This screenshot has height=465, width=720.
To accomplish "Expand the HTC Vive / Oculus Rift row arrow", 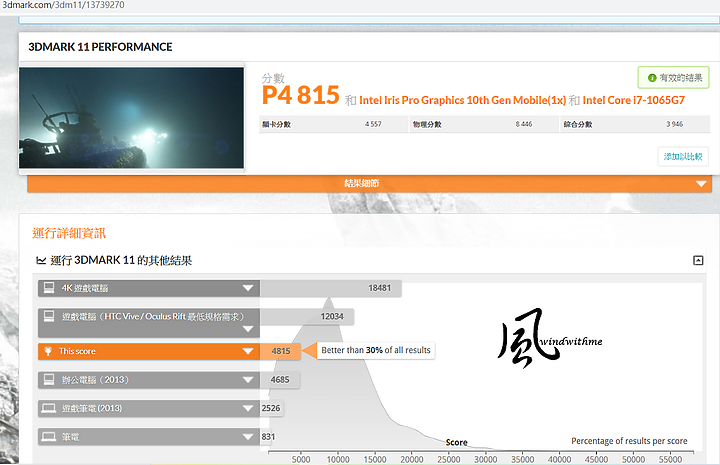I will 248,329.
